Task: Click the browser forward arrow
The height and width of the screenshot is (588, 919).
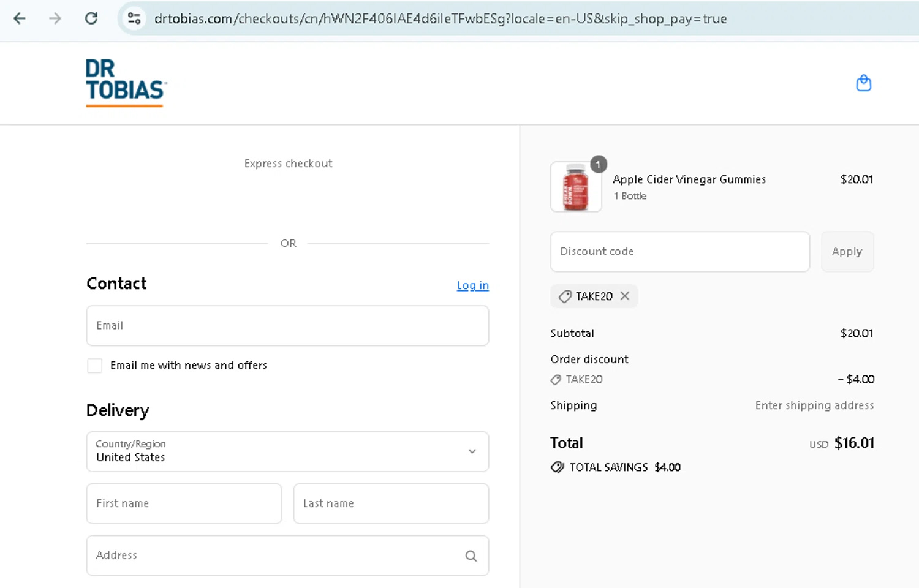Action: pos(55,18)
